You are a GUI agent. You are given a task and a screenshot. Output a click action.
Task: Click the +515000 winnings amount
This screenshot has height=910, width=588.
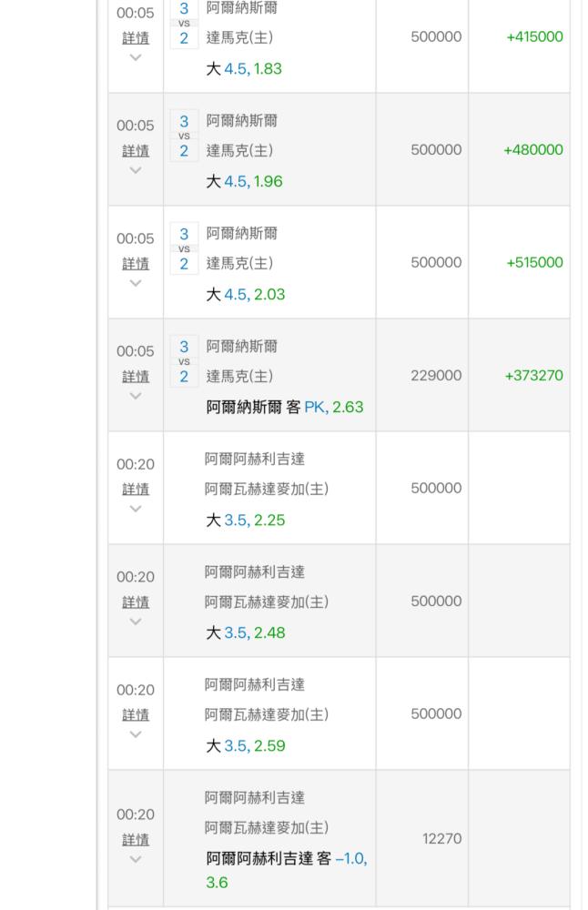pyautogui.click(x=534, y=263)
